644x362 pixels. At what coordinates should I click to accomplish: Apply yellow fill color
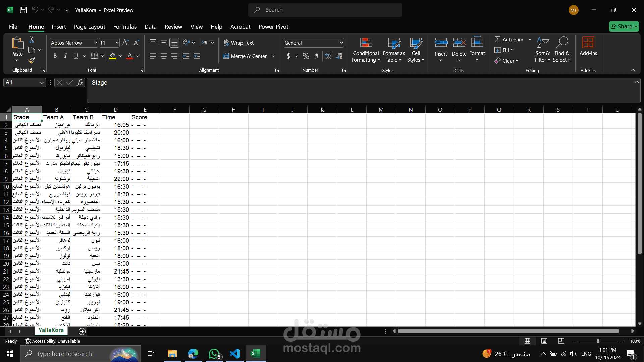pyautogui.click(x=113, y=56)
